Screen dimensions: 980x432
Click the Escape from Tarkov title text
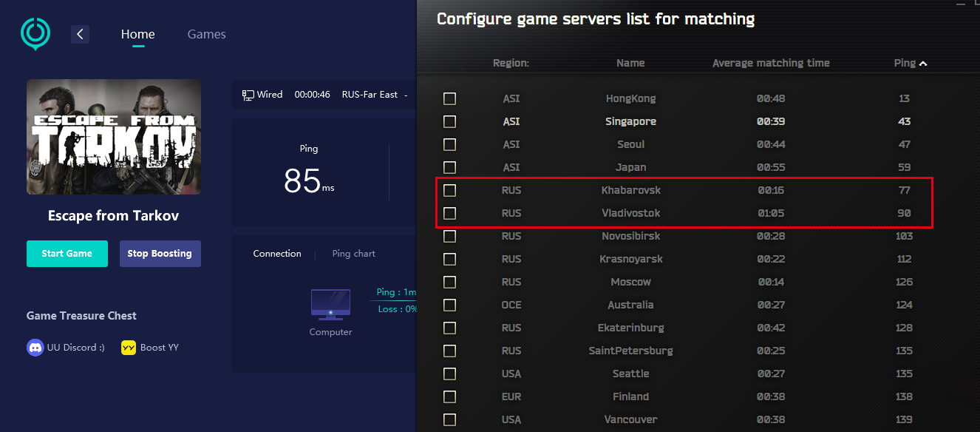(114, 216)
